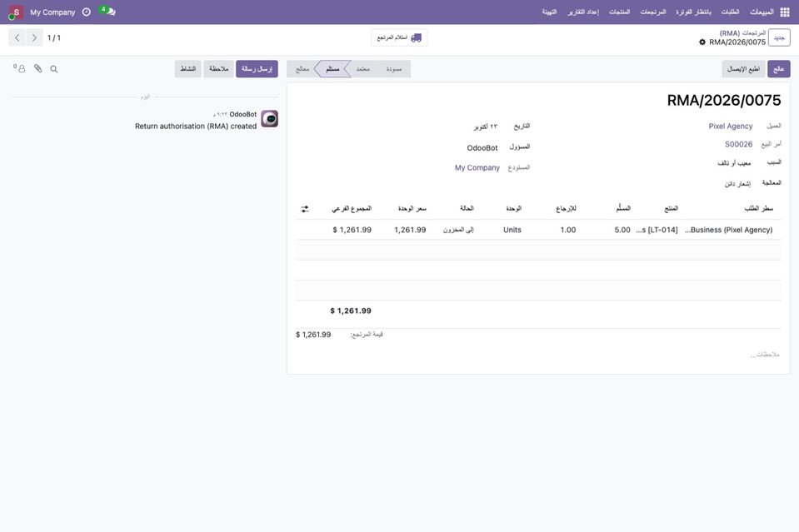Screen dimensions: 799x532
Task: Click the product cell [LT-014]
Action: point(657,230)
